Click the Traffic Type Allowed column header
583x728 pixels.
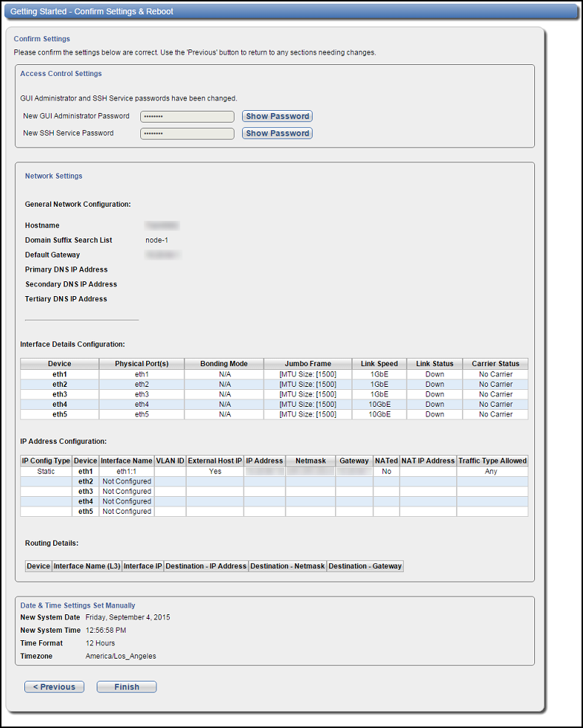coord(492,461)
